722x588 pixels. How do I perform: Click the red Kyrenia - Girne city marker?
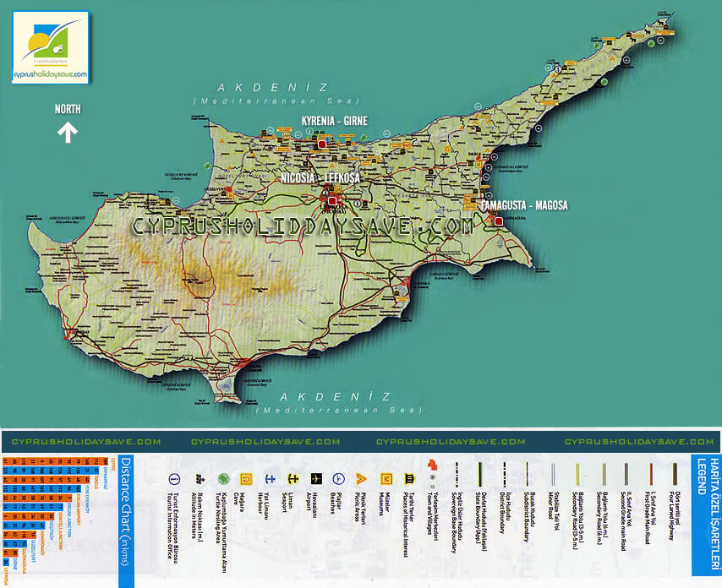coord(322,145)
